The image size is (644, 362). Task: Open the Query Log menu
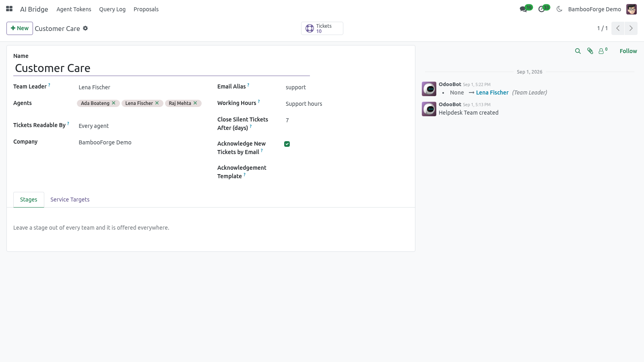[112, 9]
